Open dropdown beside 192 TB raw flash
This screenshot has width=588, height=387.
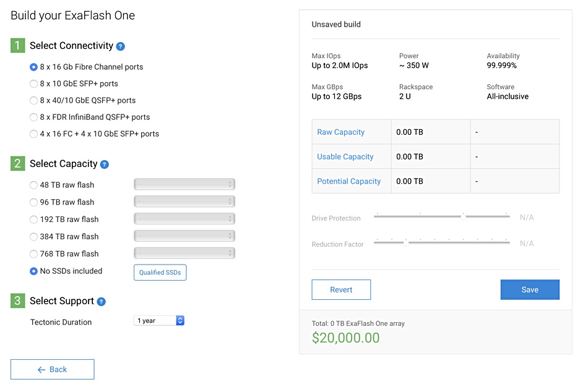point(184,219)
